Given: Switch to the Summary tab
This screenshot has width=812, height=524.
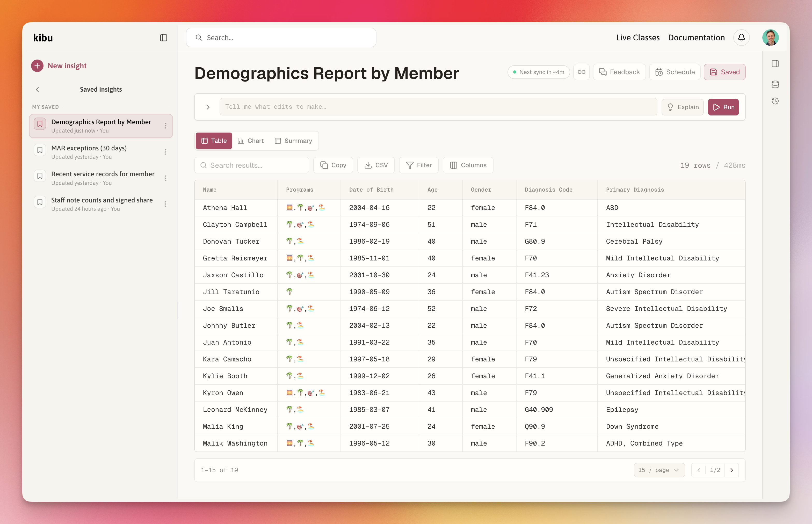Looking at the screenshot, I should click(293, 141).
